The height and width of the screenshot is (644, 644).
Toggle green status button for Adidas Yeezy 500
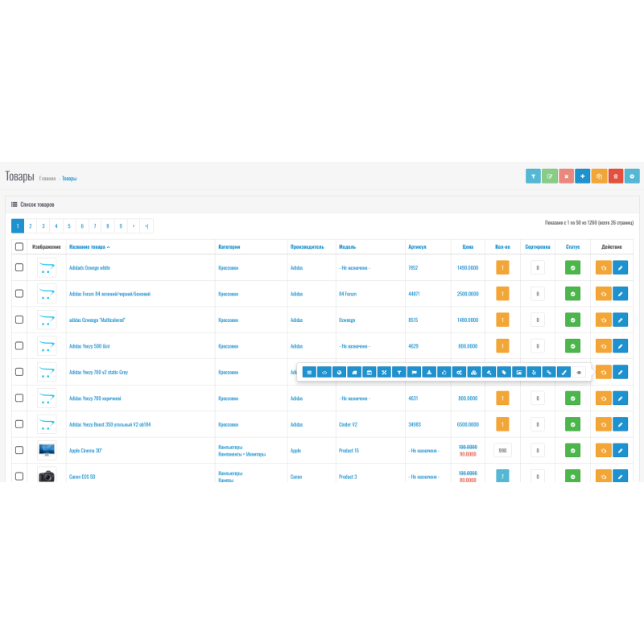[x=572, y=346]
